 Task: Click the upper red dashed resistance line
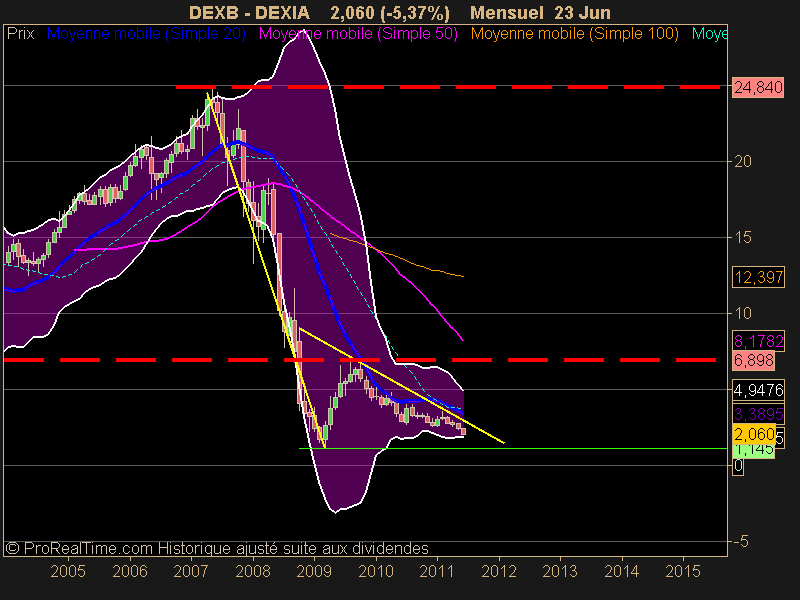[x=448, y=87]
